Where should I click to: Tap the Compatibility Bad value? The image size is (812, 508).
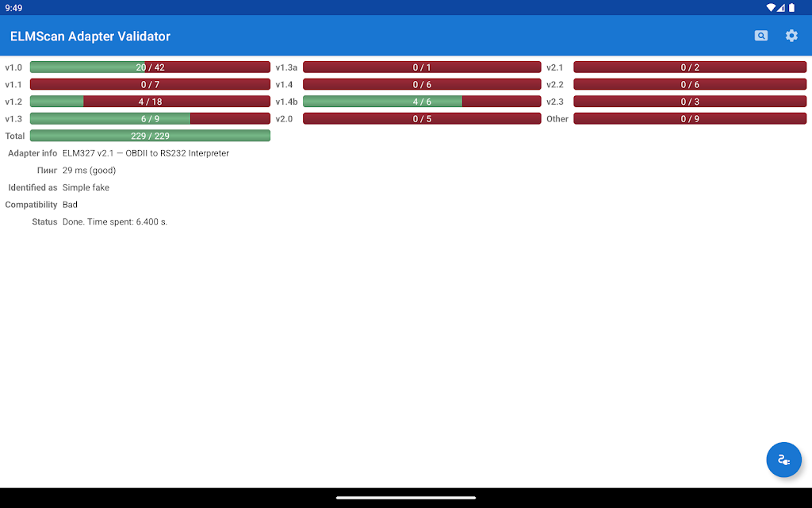coord(70,204)
